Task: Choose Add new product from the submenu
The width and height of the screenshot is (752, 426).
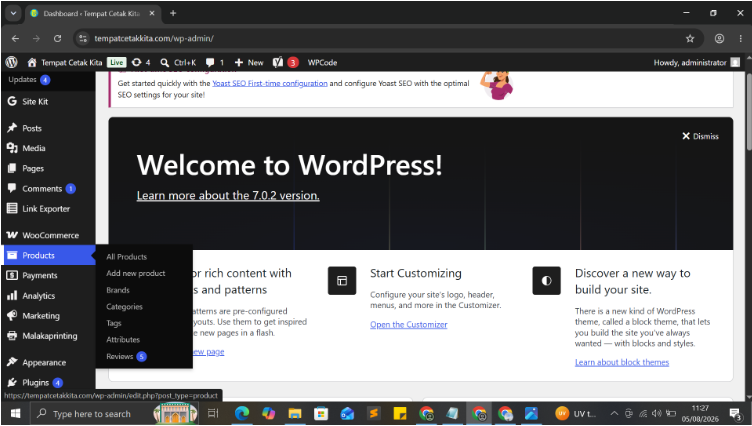Action: point(136,273)
